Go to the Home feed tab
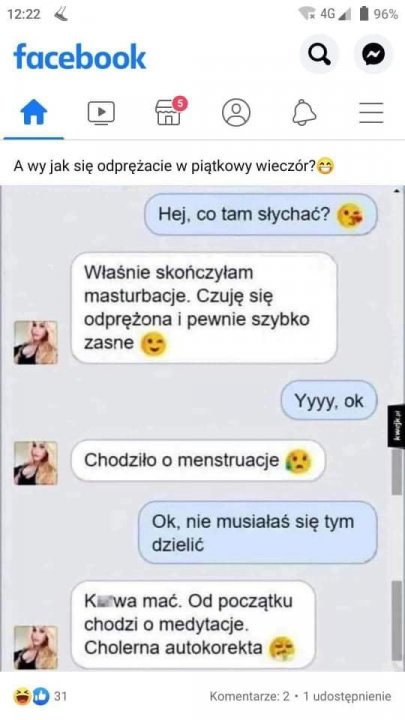 click(x=34, y=112)
